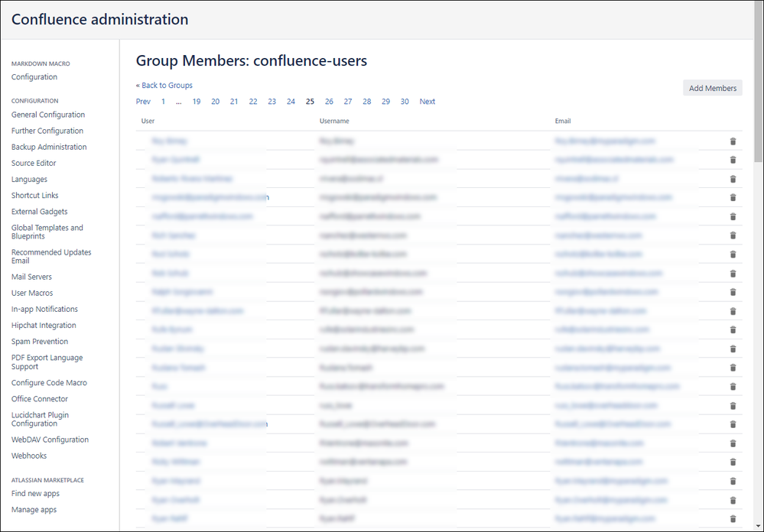Go to members page 22

click(253, 102)
